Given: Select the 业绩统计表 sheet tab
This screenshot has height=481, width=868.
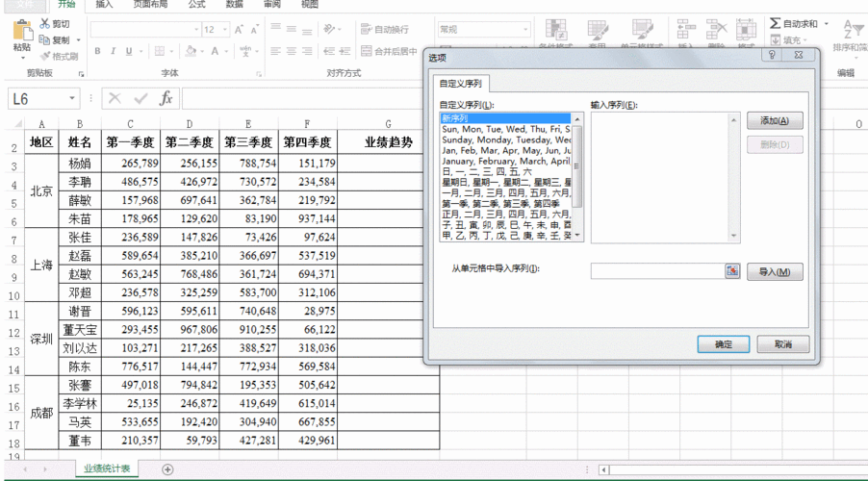Looking at the screenshot, I should click(x=107, y=468).
